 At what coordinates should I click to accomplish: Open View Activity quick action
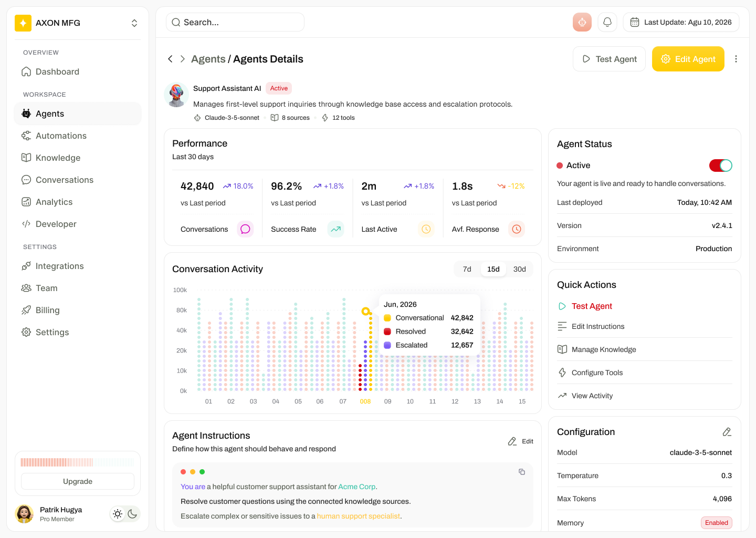(x=645, y=396)
